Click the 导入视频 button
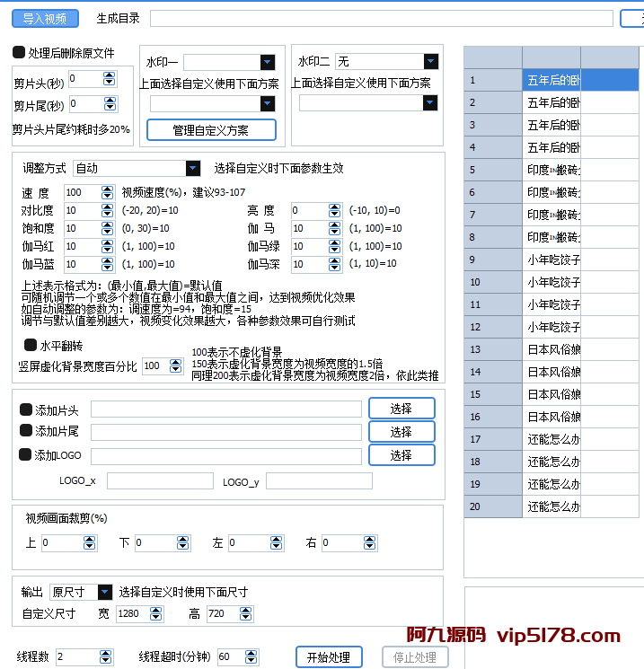 [x=45, y=19]
